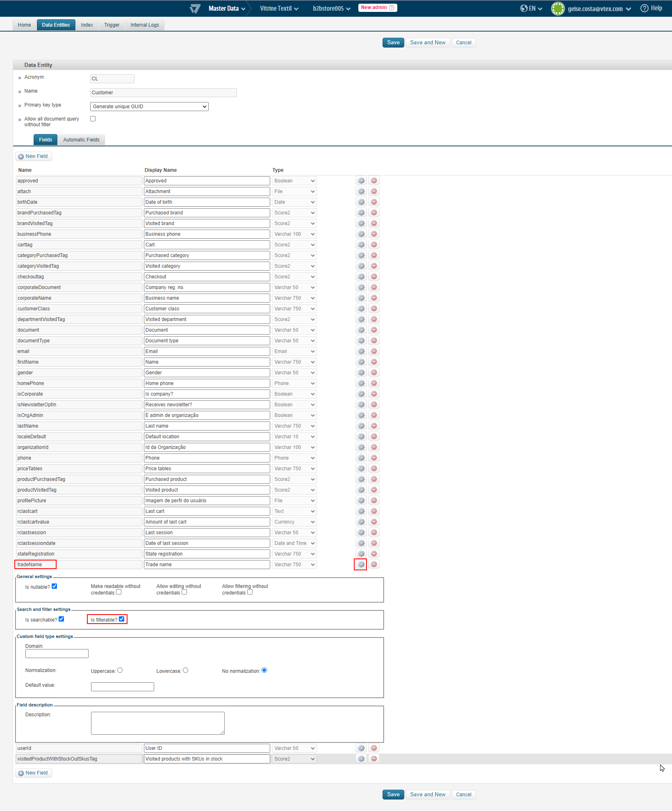Open the EN language selector
The image size is (672, 811).
point(531,9)
